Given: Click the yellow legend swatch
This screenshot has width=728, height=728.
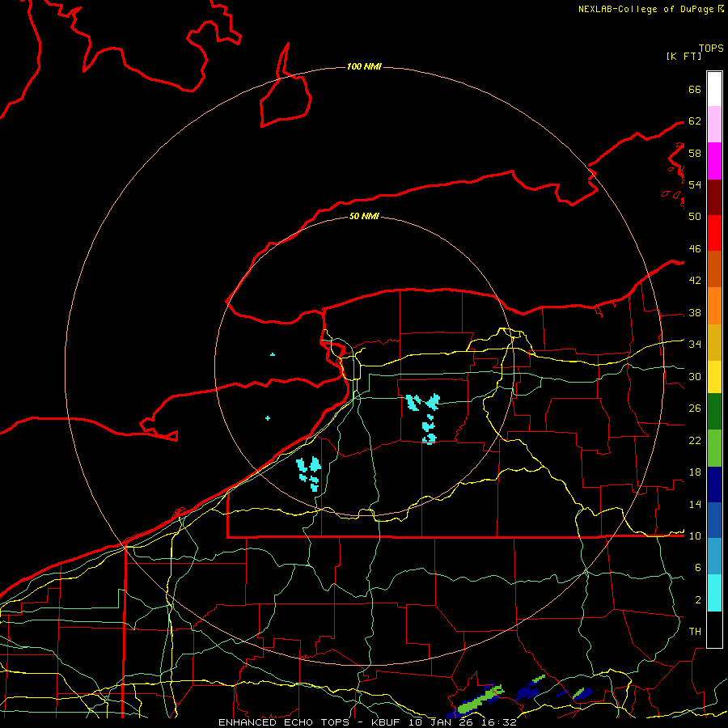Looking at the screenshot, I should 714,377.
